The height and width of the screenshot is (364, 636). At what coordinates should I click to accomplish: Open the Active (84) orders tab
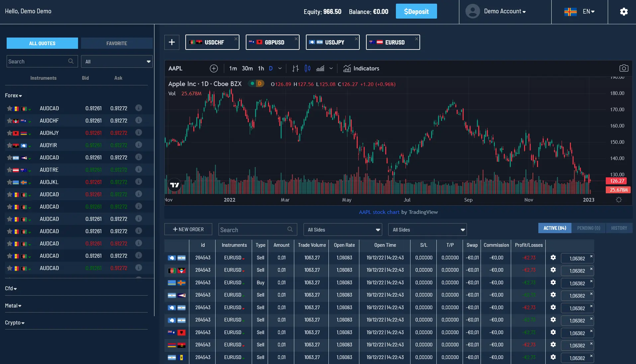(x=555, y=228)
